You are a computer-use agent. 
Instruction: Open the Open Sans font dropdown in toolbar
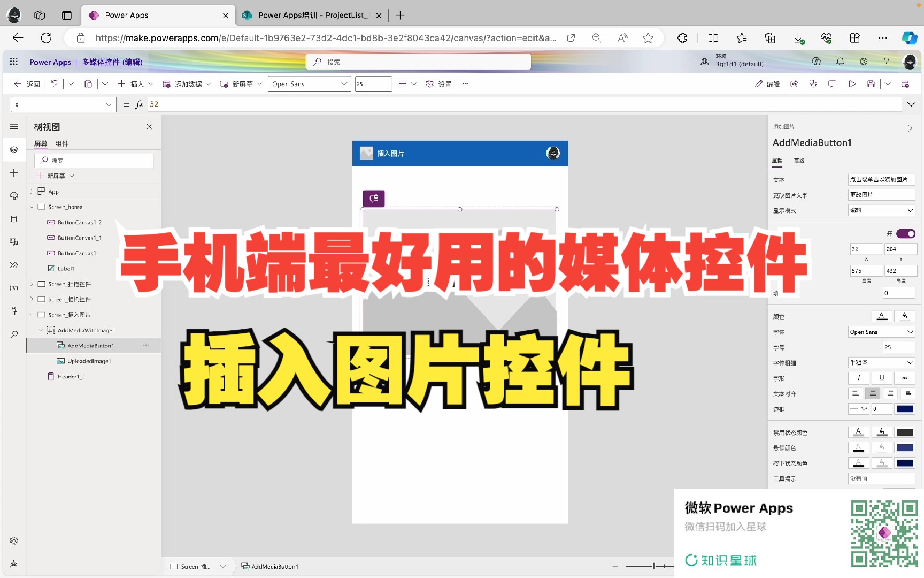(309, 83)
